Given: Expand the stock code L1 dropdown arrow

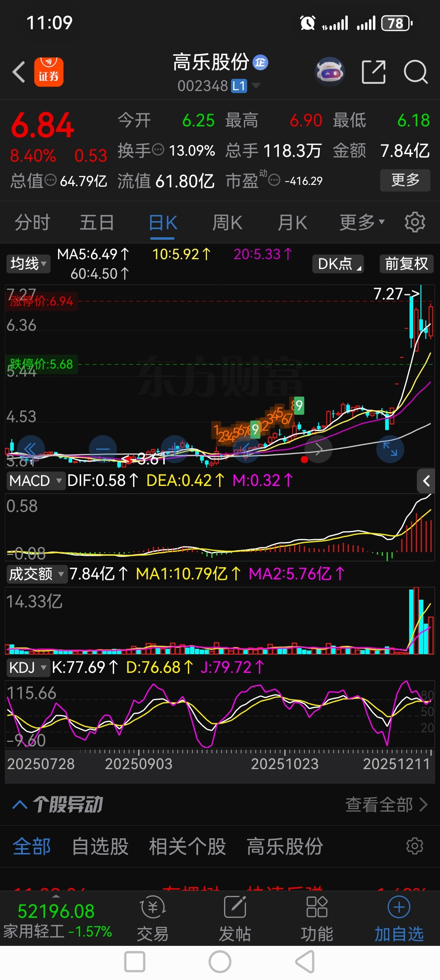Looking at the screenshot, I should point(256,85).
